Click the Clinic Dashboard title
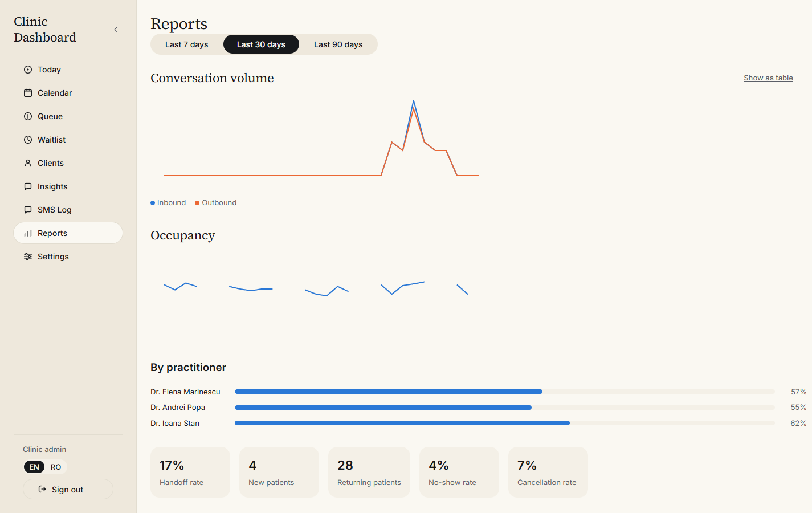The width and height of the screenshot is (812, 513). tap(45, 30)
